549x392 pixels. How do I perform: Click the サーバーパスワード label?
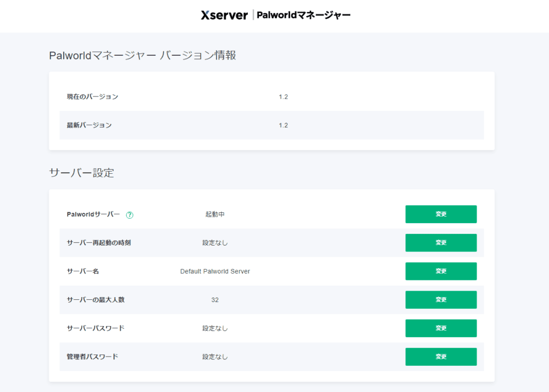pyautogui.click(x=95, y=328)
